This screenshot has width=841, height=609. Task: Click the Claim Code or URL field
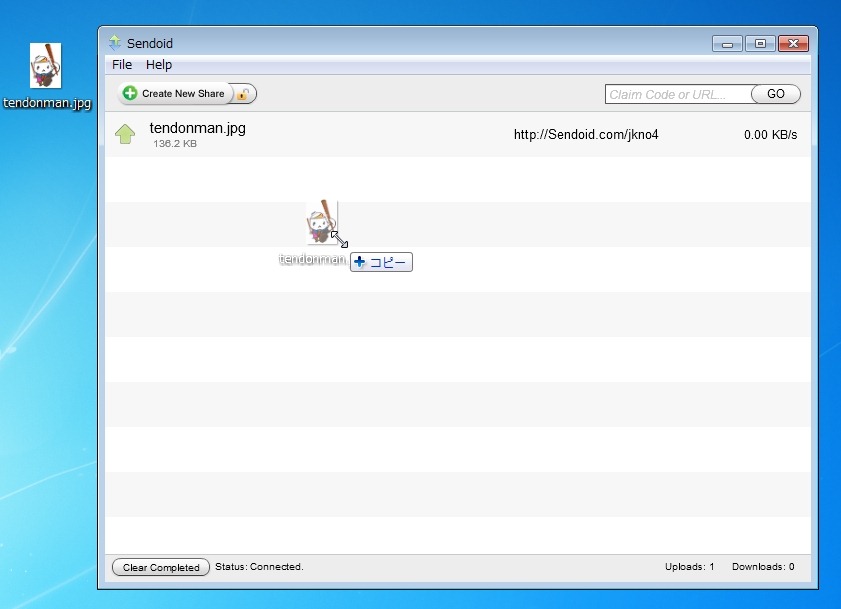pos(678,94)
